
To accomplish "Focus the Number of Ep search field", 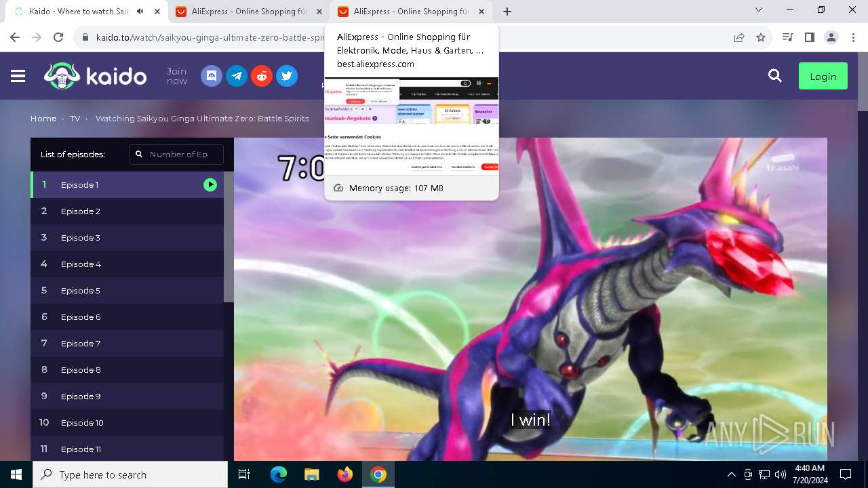I will (176, 155).
